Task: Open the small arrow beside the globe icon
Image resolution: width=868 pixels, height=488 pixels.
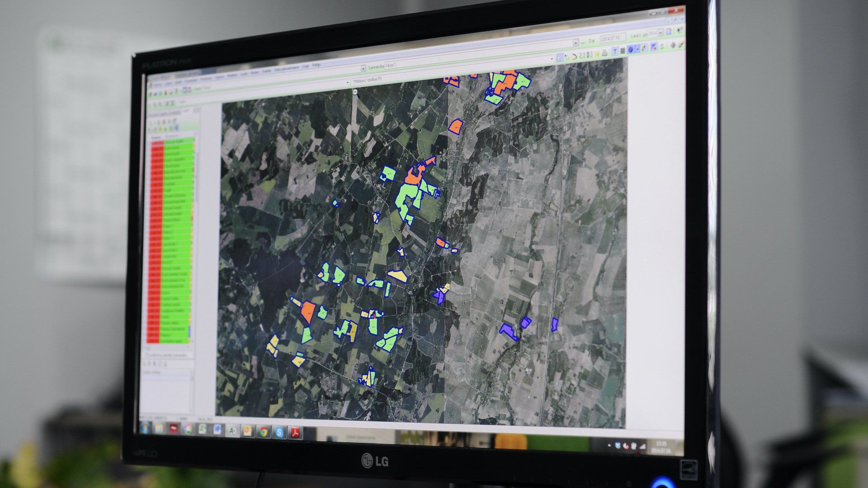Action: click(x=637, y=49)
